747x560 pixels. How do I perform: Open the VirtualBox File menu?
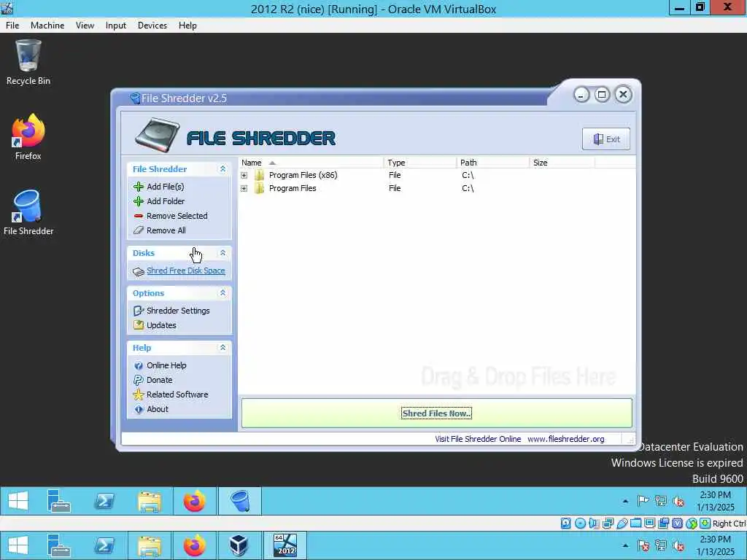point(12,26)
